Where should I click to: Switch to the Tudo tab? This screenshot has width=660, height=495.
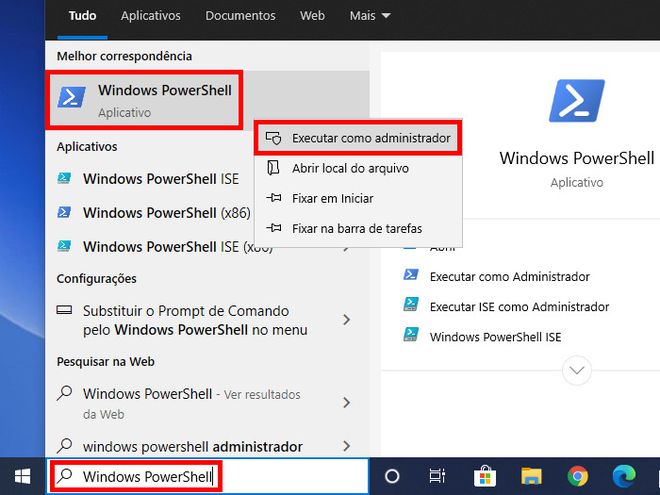click(x=82, y=16)
